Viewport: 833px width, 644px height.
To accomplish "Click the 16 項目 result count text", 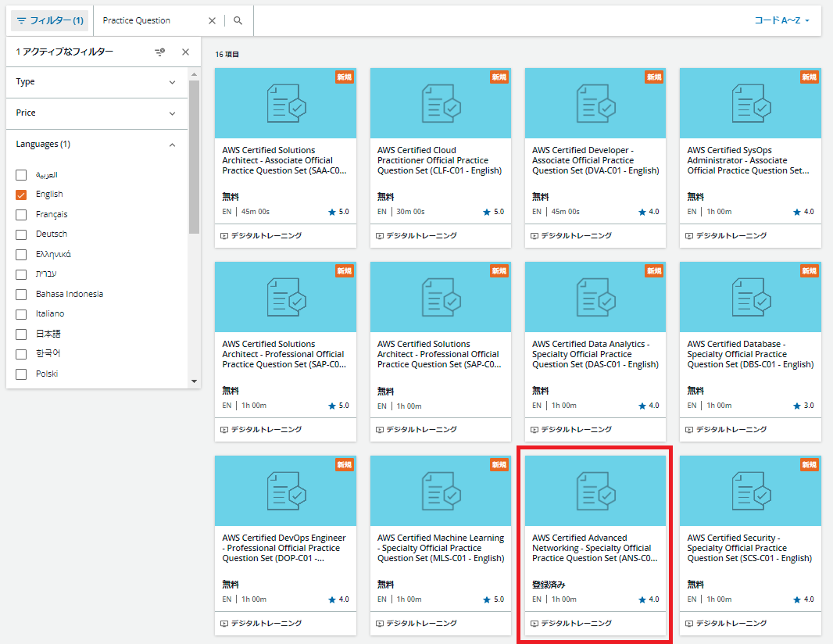I will tap(227, 55).
